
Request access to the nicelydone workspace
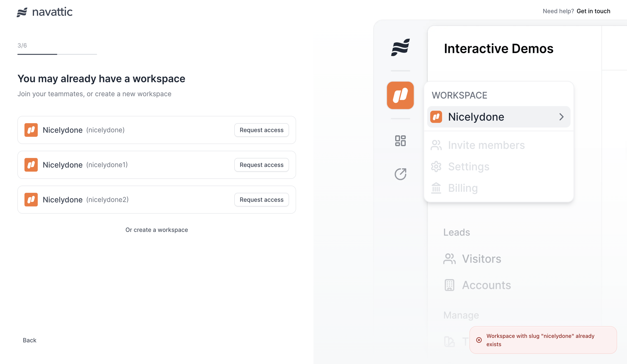pos(262,130)
